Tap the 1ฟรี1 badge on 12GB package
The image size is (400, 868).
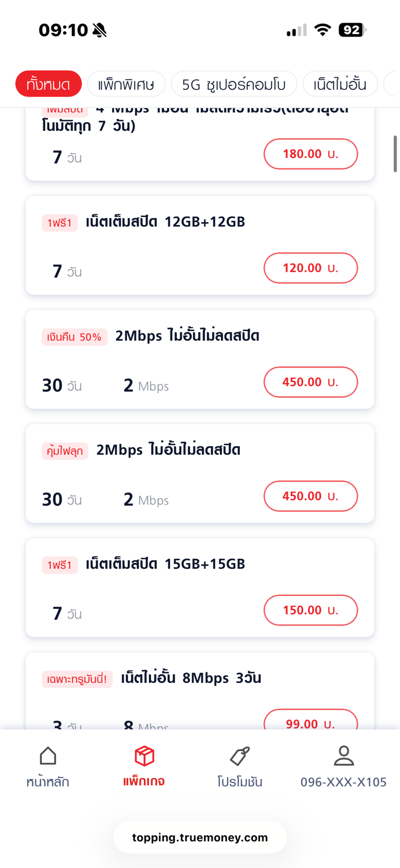point(60,223)
